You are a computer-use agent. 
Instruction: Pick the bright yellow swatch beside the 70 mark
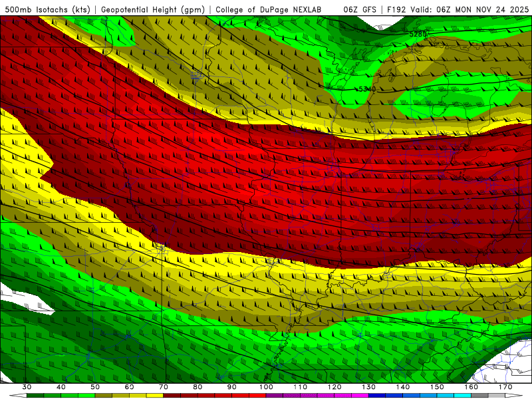click(x=155, y=396)
